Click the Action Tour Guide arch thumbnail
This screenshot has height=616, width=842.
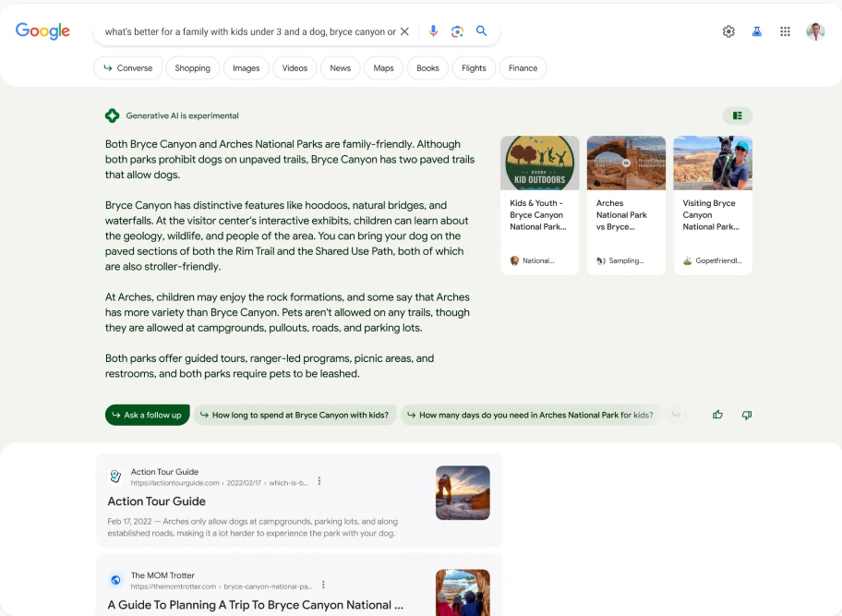pos(463,492)
